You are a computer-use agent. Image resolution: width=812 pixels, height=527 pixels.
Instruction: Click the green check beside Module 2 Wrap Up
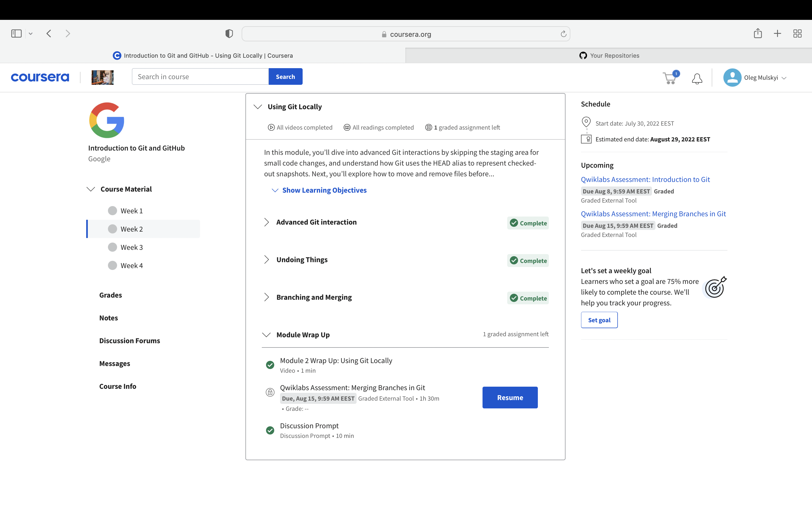tap(270, 365)
